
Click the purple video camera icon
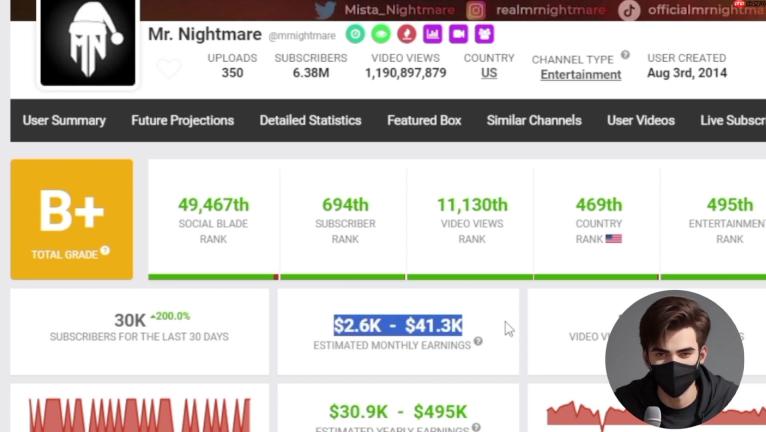pos(458,34)
